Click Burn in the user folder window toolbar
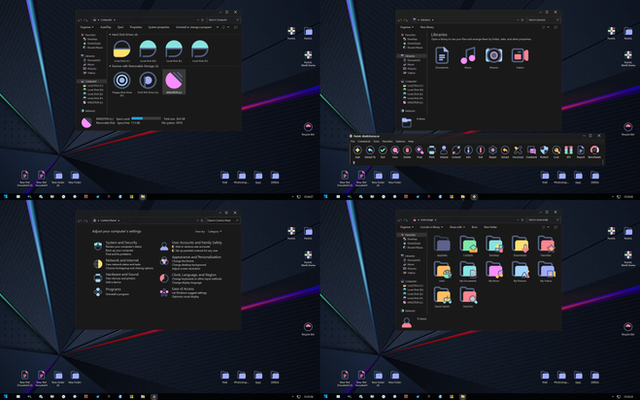The width and height of the screenshot is (640, 400). [x=475, y=227]
